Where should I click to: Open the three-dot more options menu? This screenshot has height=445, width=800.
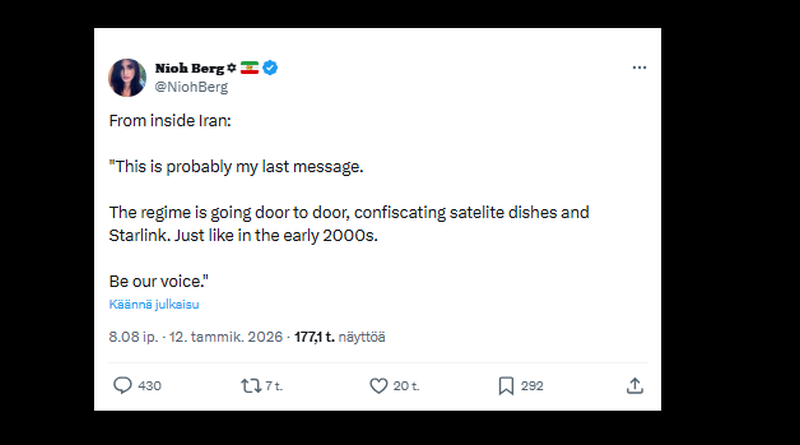[639, 68]
